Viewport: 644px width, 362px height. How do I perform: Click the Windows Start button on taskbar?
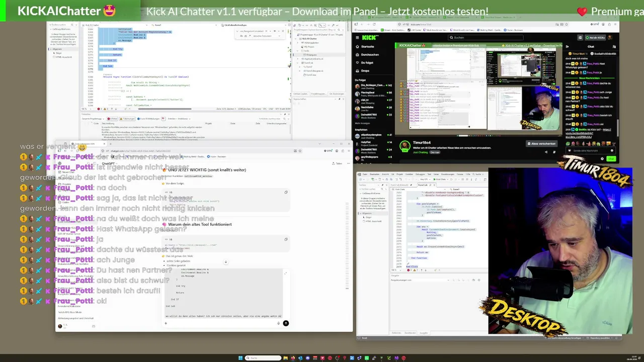[x=242, y=358]
